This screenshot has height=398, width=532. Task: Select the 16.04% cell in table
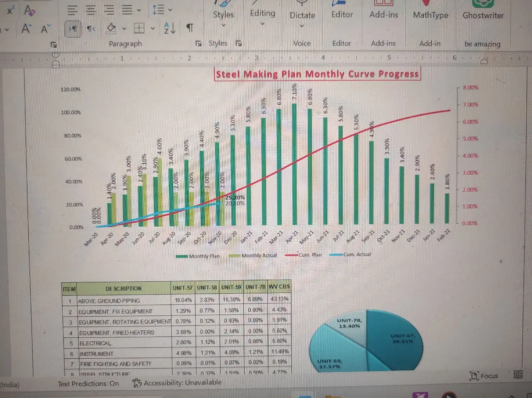(183, 300)
